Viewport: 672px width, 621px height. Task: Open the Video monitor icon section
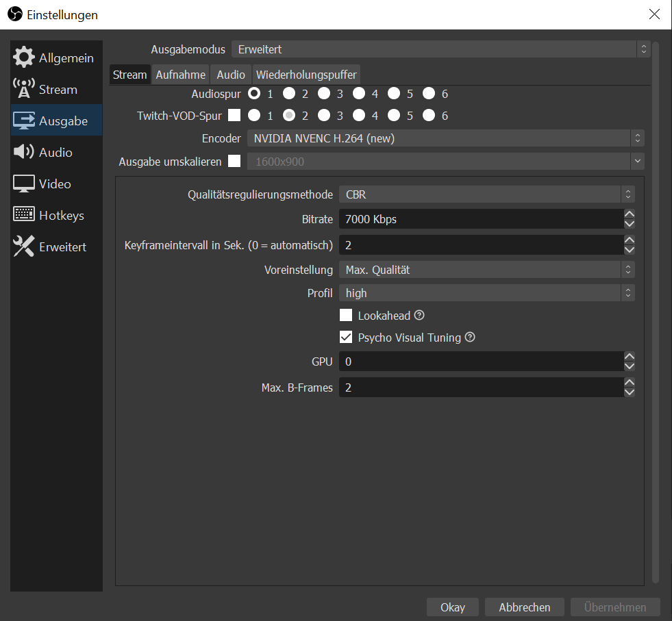(x=24, y=184)
